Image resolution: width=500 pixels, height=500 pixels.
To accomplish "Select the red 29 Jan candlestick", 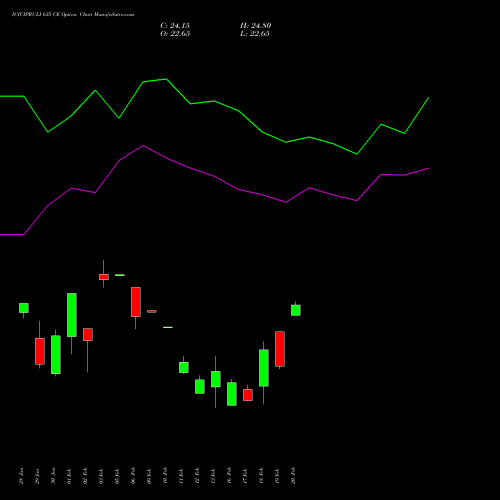I will (x=40, y=351).
